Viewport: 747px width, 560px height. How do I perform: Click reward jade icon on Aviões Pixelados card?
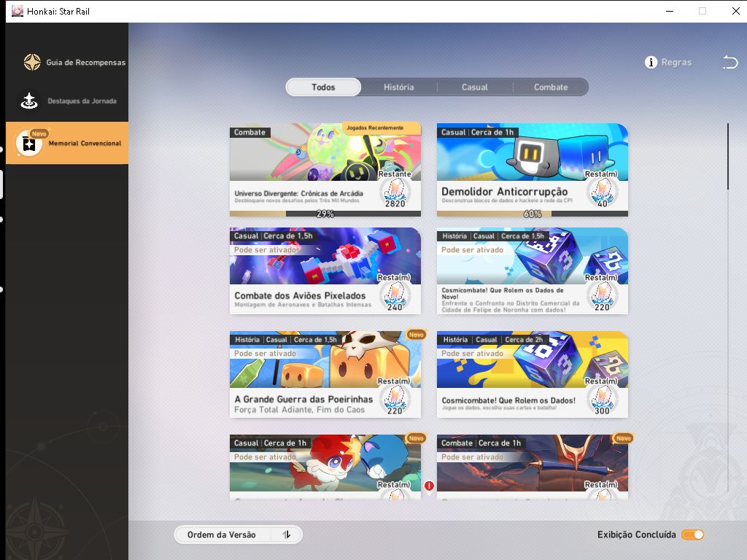point(395,297)
